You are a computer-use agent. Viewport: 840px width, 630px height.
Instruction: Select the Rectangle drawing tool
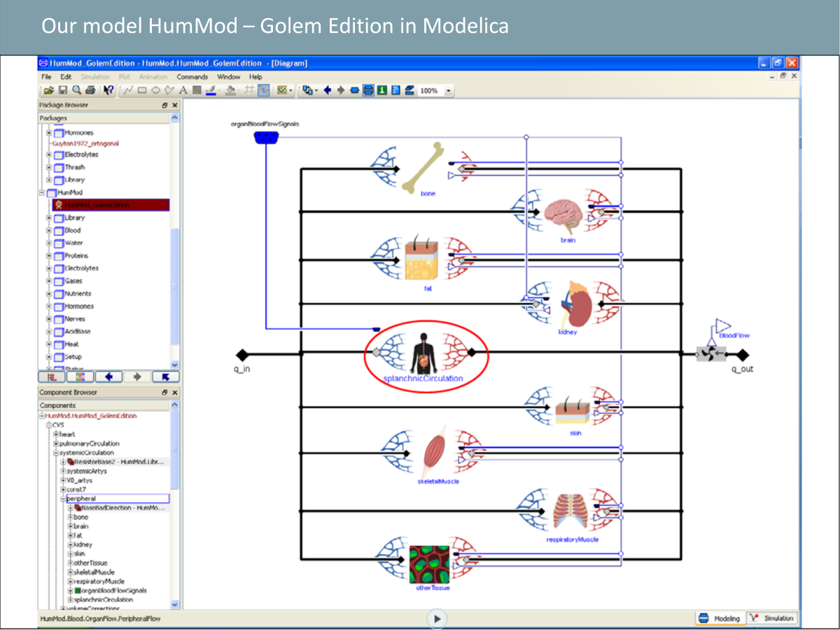coord(142,90)
